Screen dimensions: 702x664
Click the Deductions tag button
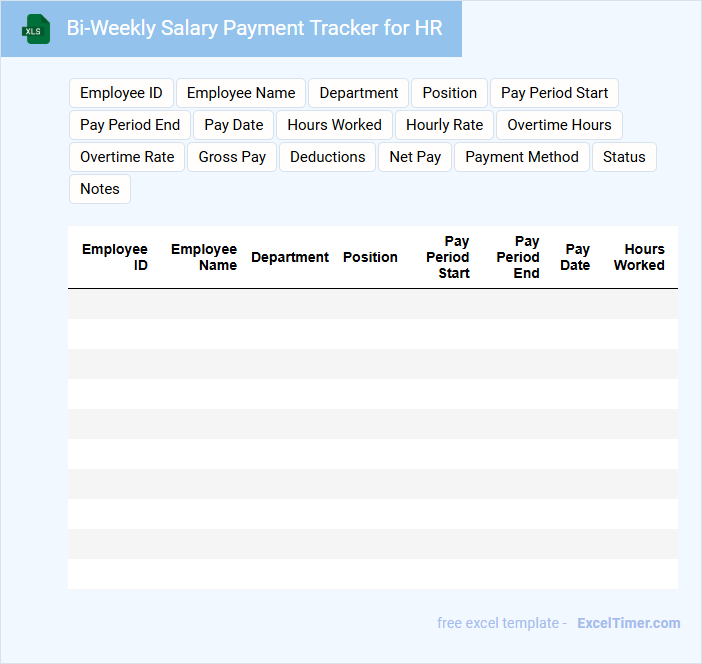pyautogui.click(x=327, y=157)
